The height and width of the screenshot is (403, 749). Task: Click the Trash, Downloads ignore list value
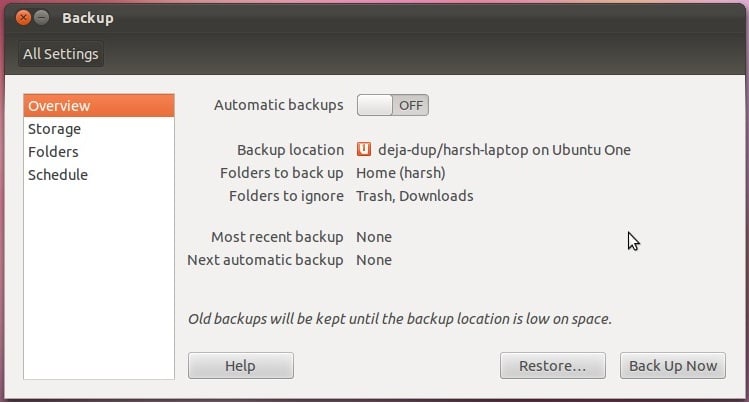click(x=415, y=196)
